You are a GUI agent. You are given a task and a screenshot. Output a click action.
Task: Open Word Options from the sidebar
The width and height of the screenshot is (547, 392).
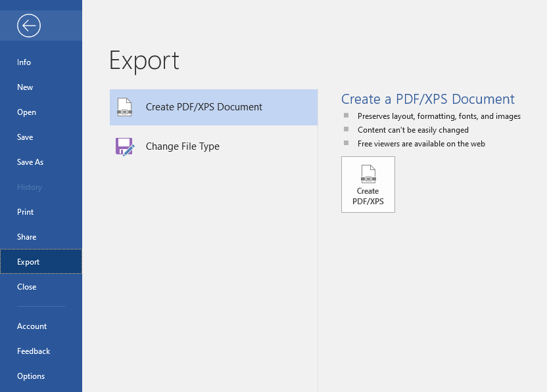(31, 376)
